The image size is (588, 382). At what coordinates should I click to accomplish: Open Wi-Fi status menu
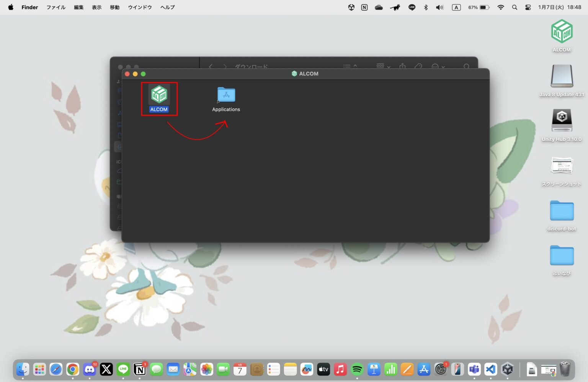pyautogui.click(x=500, y=7)
